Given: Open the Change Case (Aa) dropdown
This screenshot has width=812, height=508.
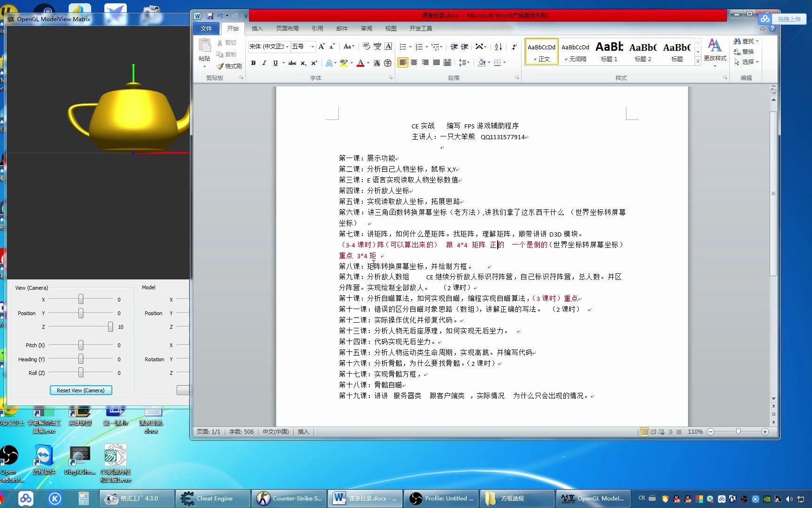Looking at the screenshot, I should (x=348, y=47).
